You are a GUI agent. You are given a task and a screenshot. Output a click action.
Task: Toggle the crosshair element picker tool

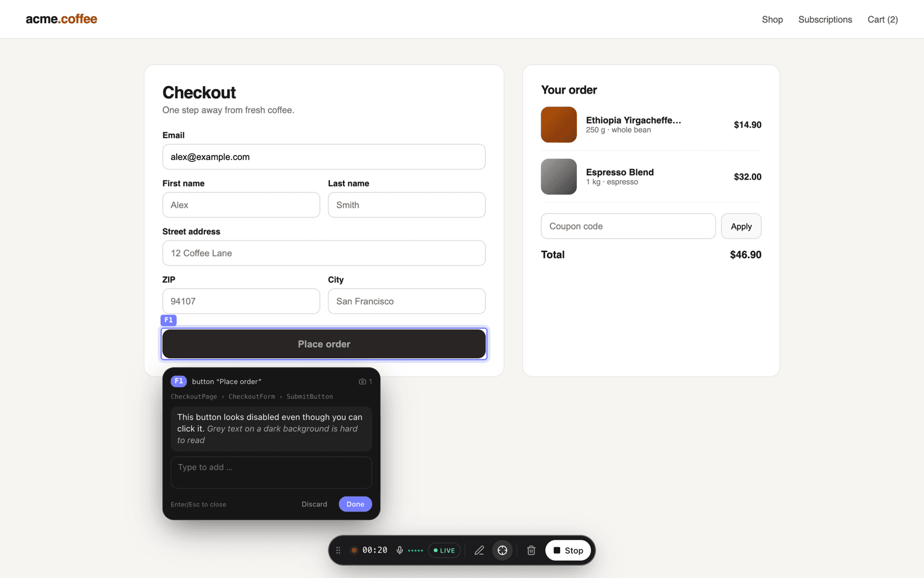(502, 550)
